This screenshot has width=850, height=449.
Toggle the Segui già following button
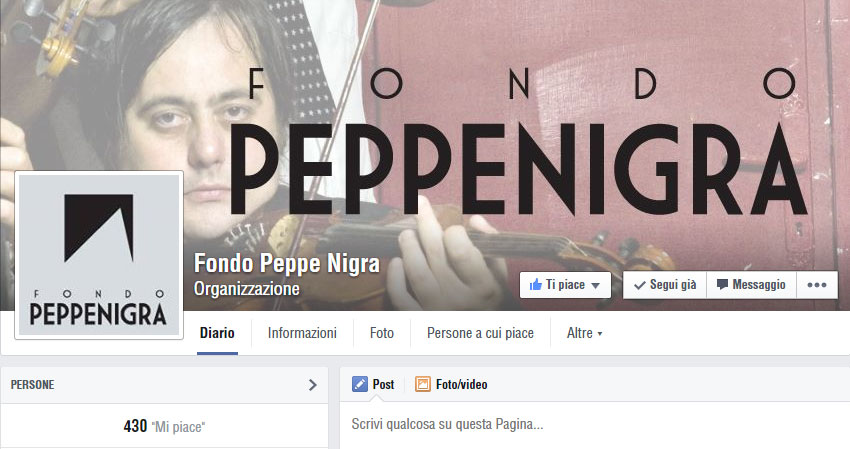coord(665,285)
